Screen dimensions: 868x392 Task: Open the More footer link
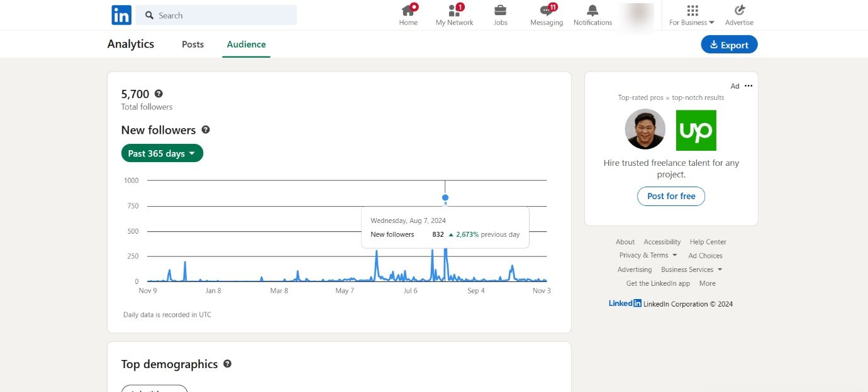coord(707,283)
